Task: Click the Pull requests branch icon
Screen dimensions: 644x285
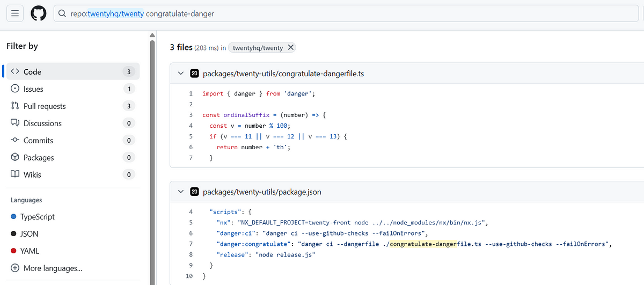Action: tap(15, 106)
